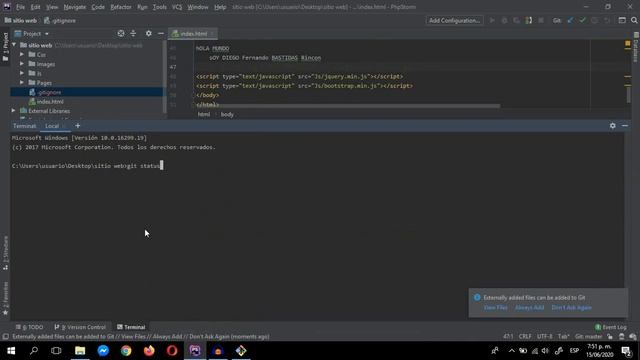Open the File menu

(20, 7)
